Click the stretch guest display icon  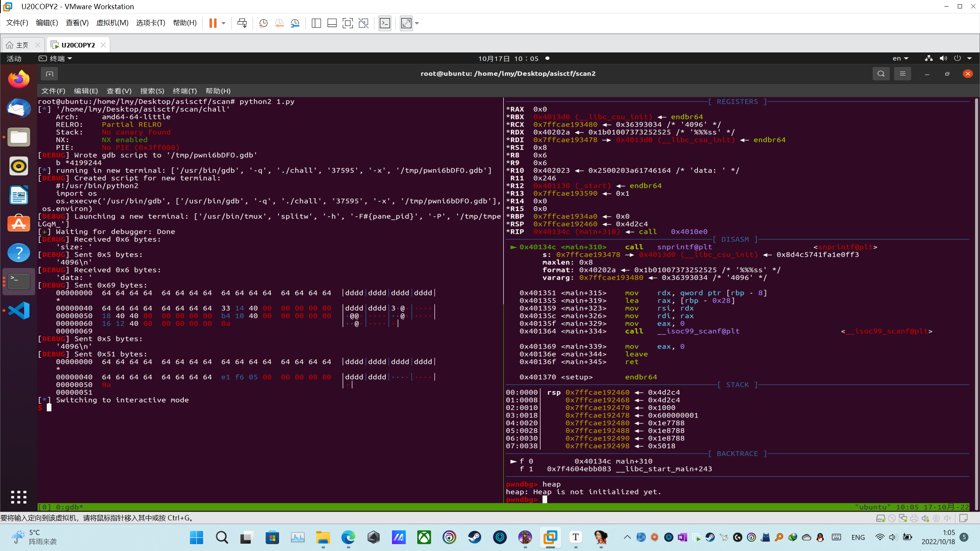(x=406, y=23)
